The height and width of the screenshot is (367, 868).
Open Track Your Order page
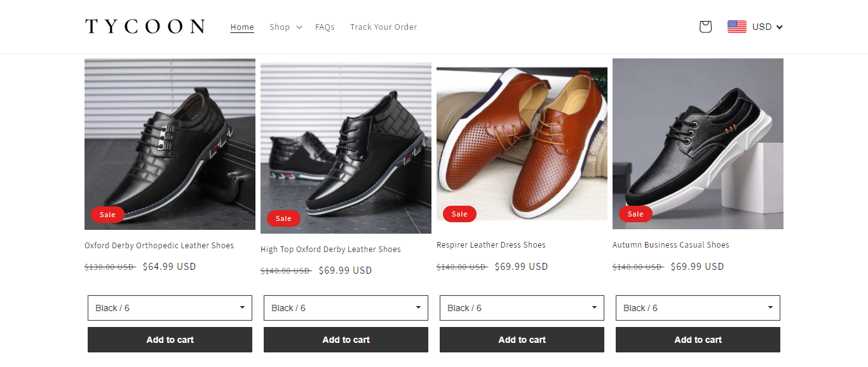coord(383,27)
